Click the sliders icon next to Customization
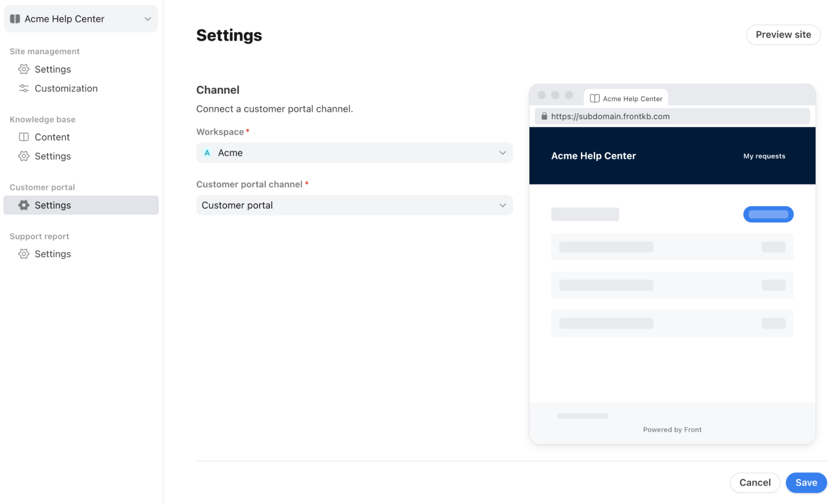836x504 pixels. pos(24,88)
